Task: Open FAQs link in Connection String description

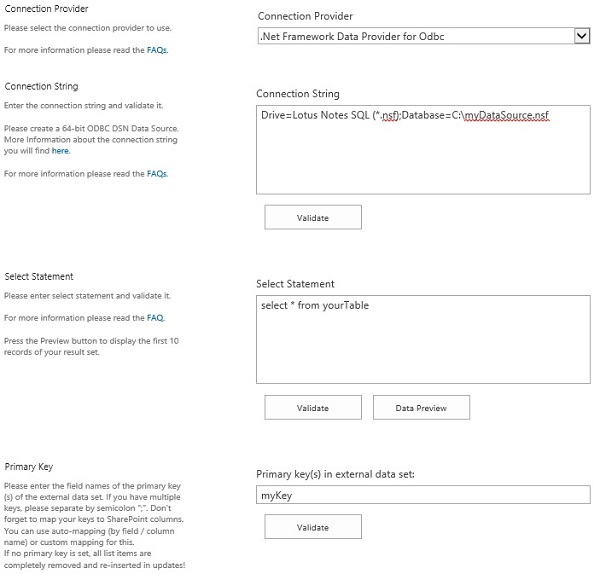Action: click(157, 174)
